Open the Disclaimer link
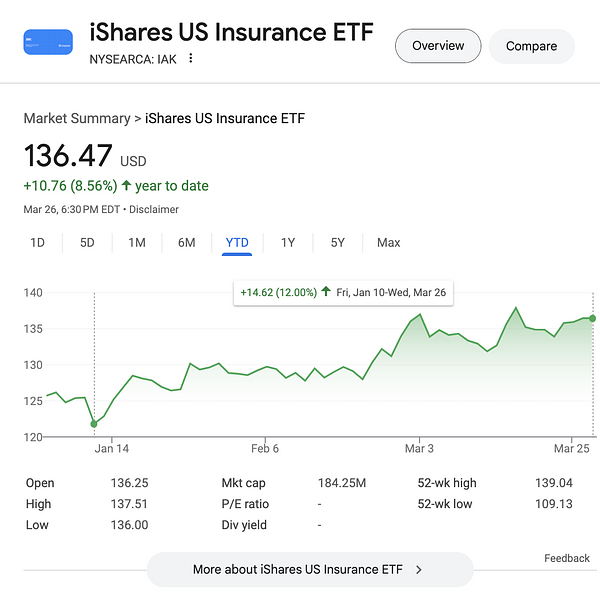Image resolution: width=600 pixels, height=603 pixels. (x=155, y=210)
